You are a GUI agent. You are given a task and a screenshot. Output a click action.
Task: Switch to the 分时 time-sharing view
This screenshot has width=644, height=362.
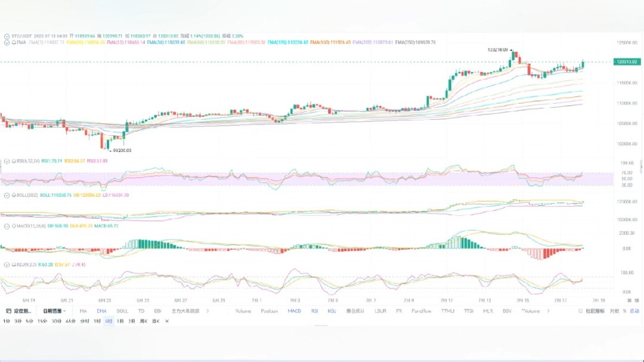click(85, 321)
